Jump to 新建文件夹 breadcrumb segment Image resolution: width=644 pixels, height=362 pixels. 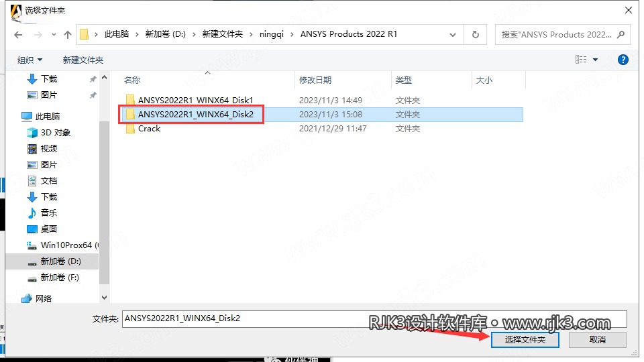click(x=222, y=34)
